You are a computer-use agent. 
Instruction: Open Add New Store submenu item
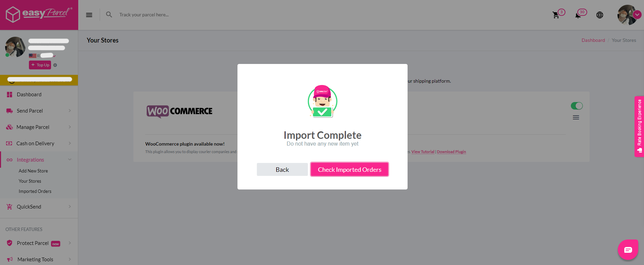(33, 171)
